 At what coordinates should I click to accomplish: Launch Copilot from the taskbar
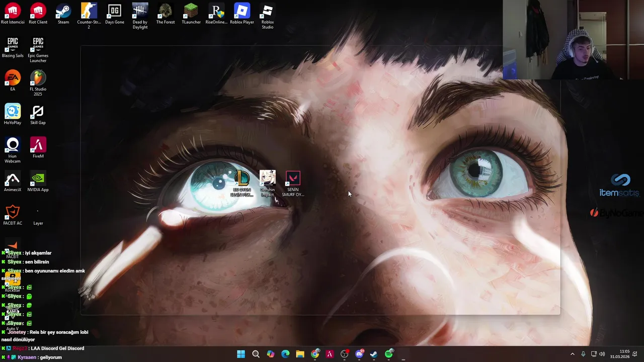click(x=271, y=354)
